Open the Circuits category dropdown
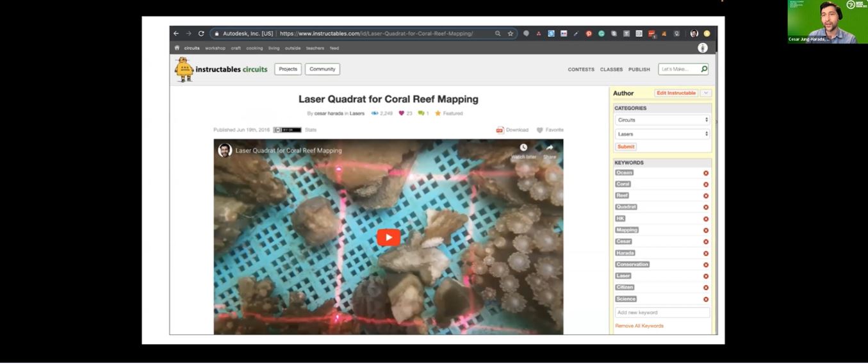The image size is (868, 364). pos(662,120)
